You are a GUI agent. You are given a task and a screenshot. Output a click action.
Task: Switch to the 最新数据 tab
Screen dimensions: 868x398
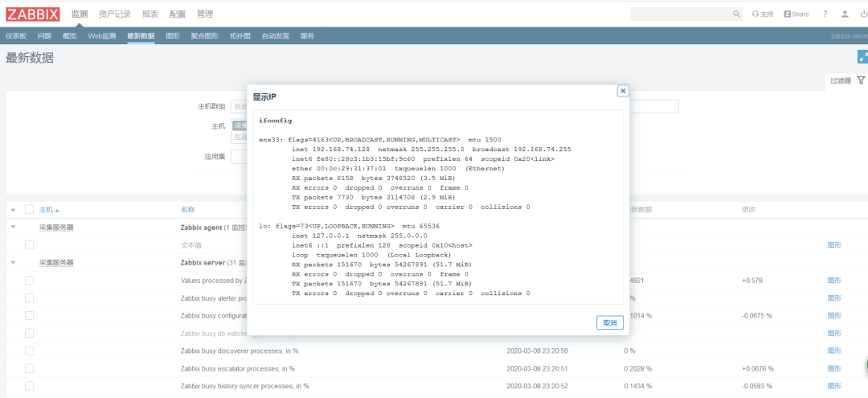[141, 36]
